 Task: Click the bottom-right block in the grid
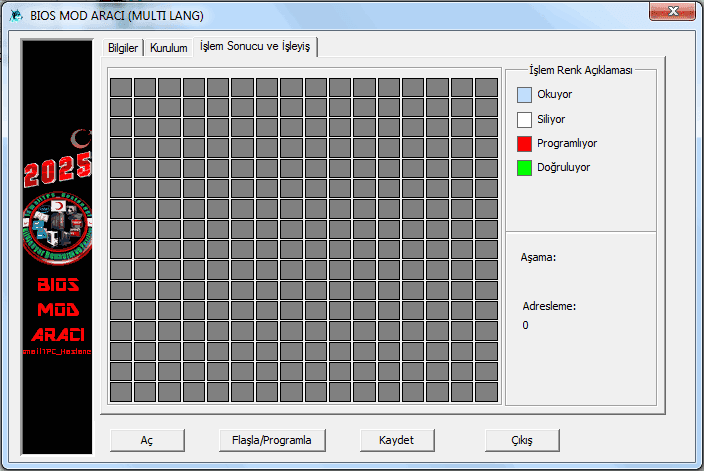[x=487, y=391]
